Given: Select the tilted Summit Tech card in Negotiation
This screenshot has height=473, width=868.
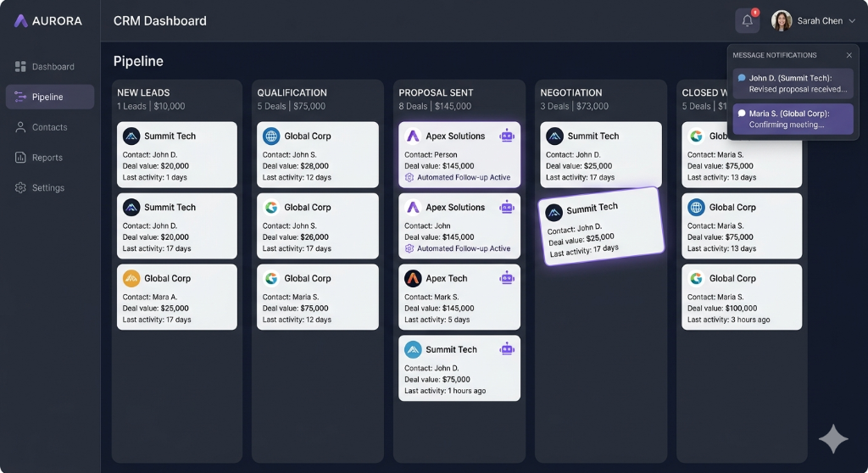Looking at the screenshot, I should click(601, 226).
